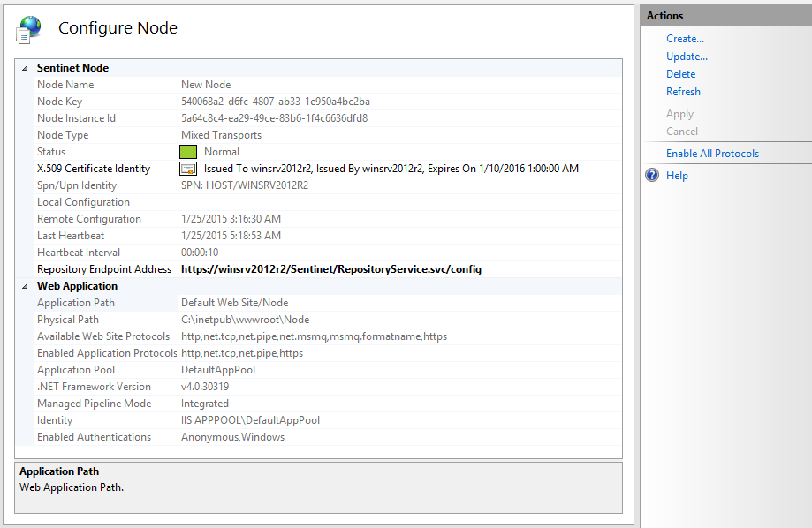Select the Last Heartbeat label
This screenshot has width=812, height=528.
click(71, 236)
